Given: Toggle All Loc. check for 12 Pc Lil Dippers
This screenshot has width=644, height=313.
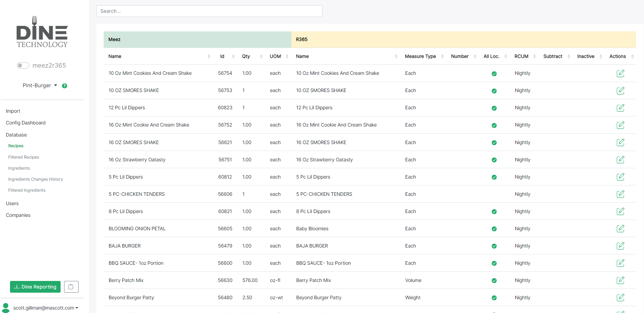Looking at the screenshot, I should 494,108.
